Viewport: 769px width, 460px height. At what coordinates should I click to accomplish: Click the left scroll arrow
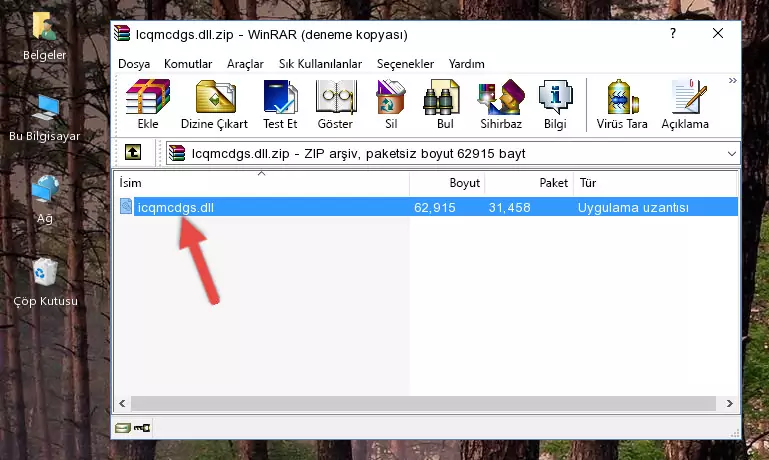tap(122, 403)
